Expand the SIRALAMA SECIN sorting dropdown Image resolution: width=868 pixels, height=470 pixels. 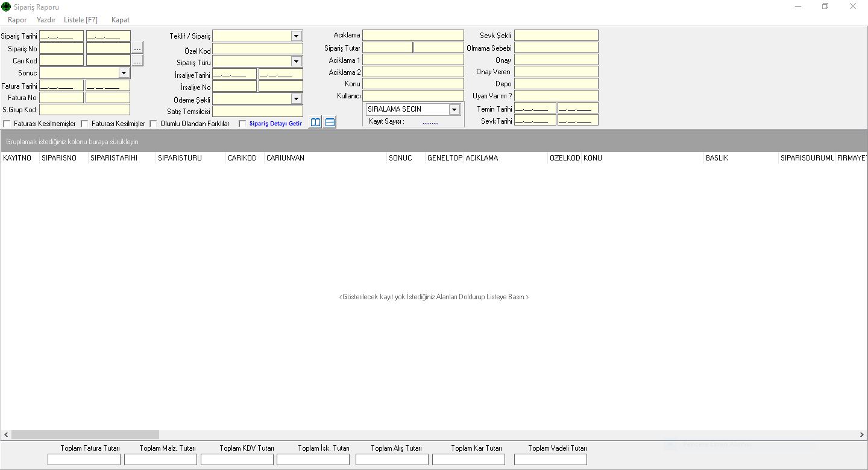(454, 109)
